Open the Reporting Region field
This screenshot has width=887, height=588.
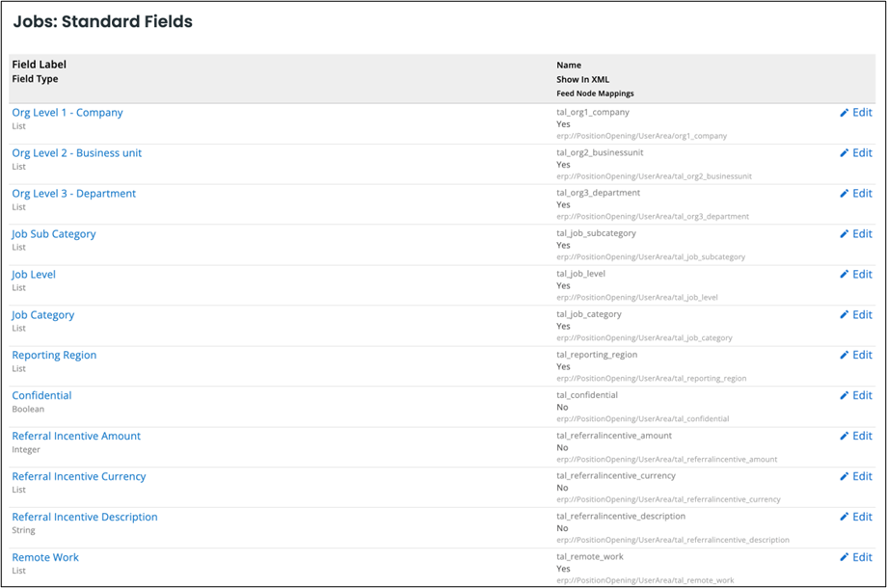pyautogui.click(x=54, y=355)
